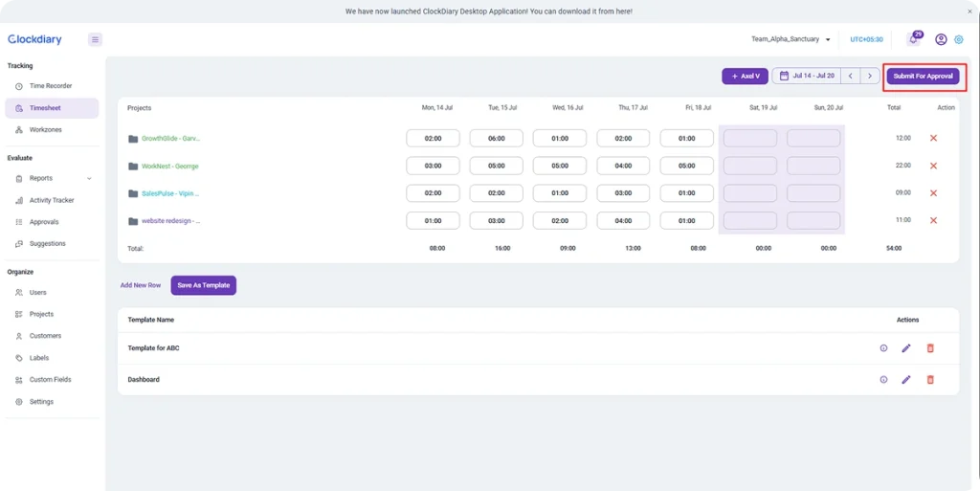Edit GrowthGlide Tuesday 06:00 time field

[497, 138]
